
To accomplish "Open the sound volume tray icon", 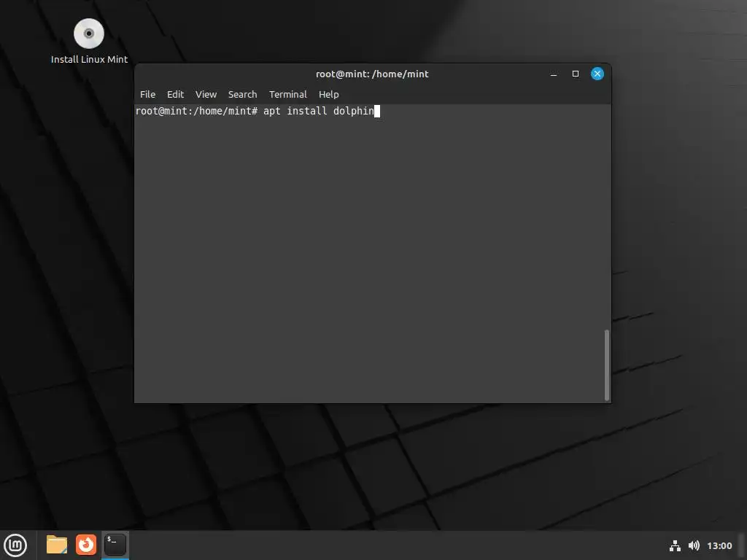I will click(694, 545).
